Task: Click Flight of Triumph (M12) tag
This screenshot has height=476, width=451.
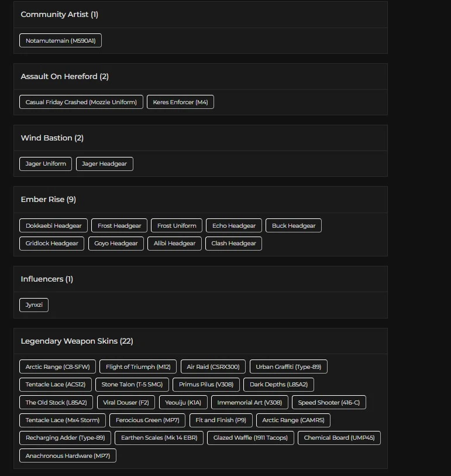Action: (138, 367)
